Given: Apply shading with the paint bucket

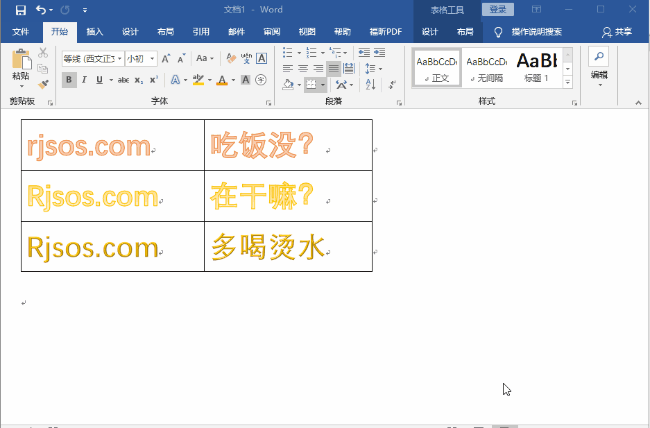Looking at the screenshot, I should (x=288, y=85).
